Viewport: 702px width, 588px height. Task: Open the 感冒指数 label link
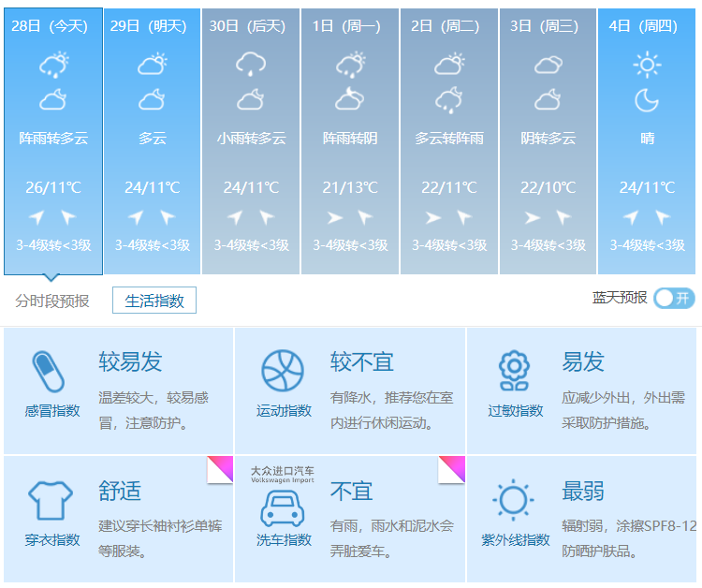[51, 411]
